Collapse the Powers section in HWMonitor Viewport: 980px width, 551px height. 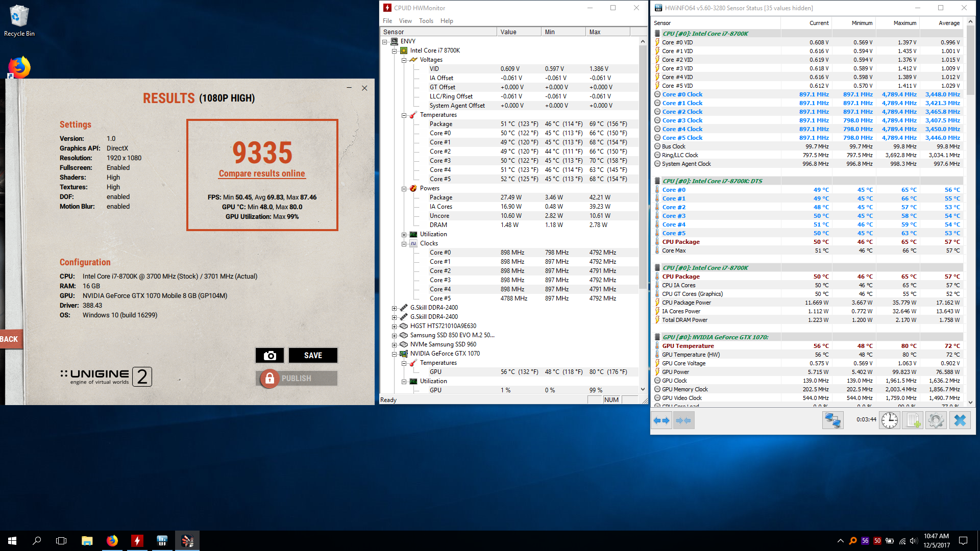pos(404,188)
